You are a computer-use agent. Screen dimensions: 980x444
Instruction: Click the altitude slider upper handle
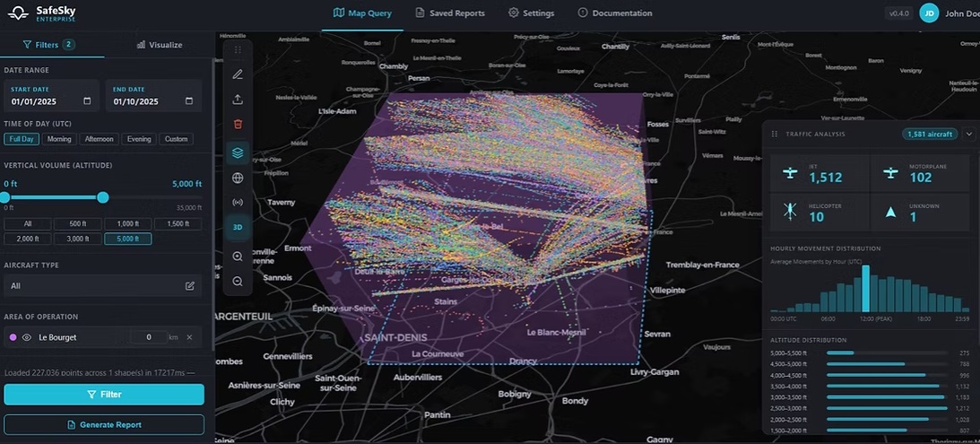(x=103, y=197)
